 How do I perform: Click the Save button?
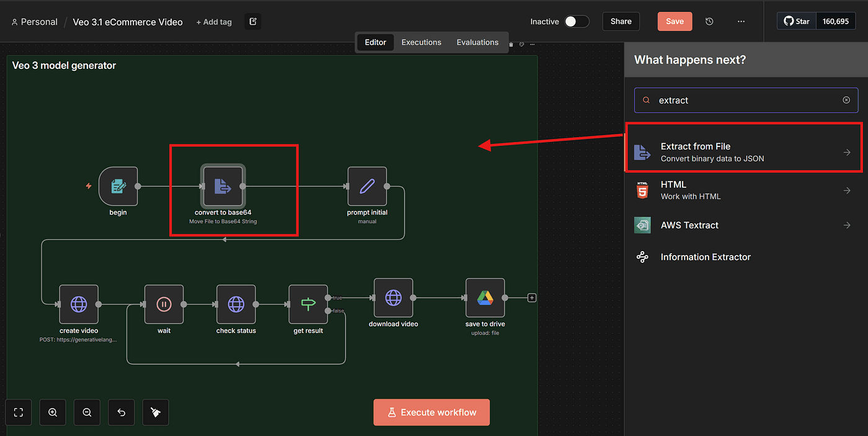point(675,21)
